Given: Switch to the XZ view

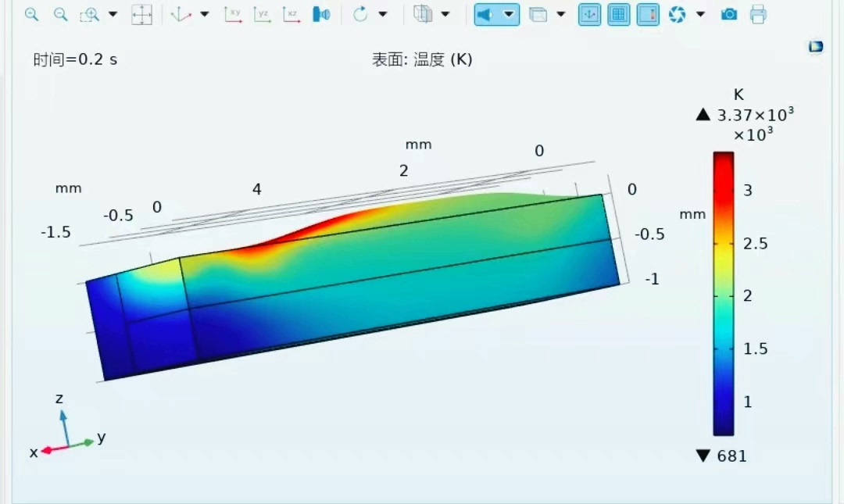Looking at the screenshot, I should pyautogui.click(x=291, y=15).
